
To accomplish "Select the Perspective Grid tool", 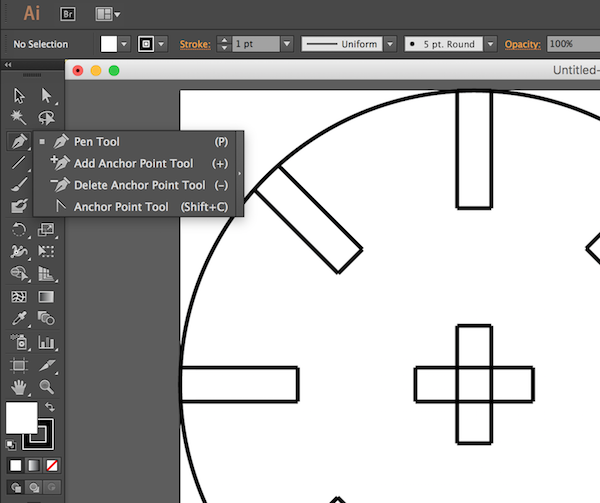I will click(x=46, y=273).
